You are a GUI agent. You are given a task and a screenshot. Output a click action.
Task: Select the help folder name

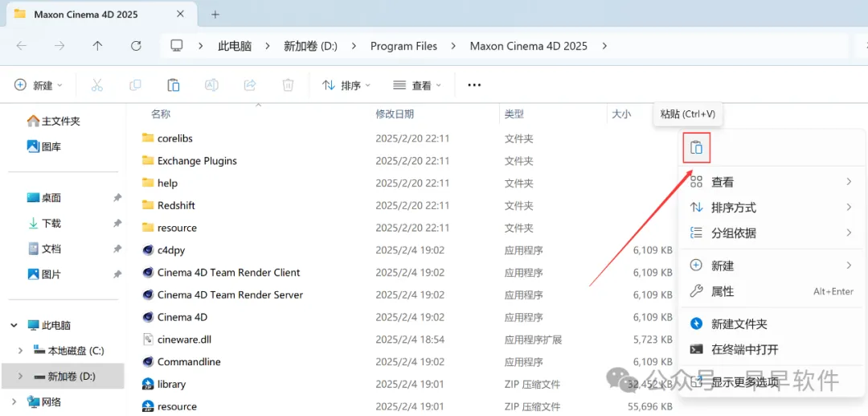167,183
